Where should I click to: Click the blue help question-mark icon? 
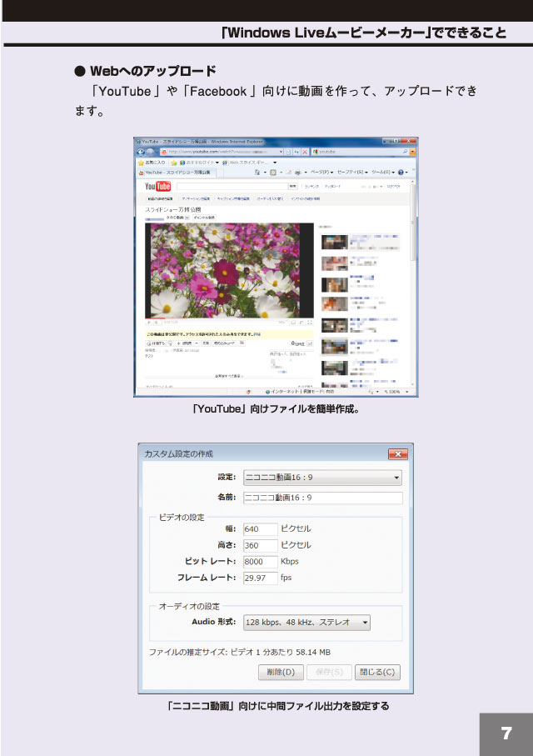(x=401, y=173)
